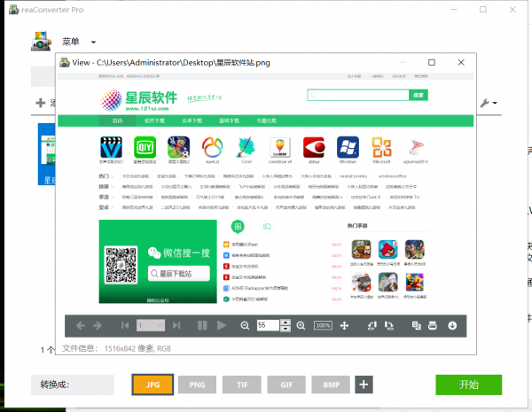Set view to 100% actual size
This screenshot has width=532, height=412.
click(x=323, y=325)
